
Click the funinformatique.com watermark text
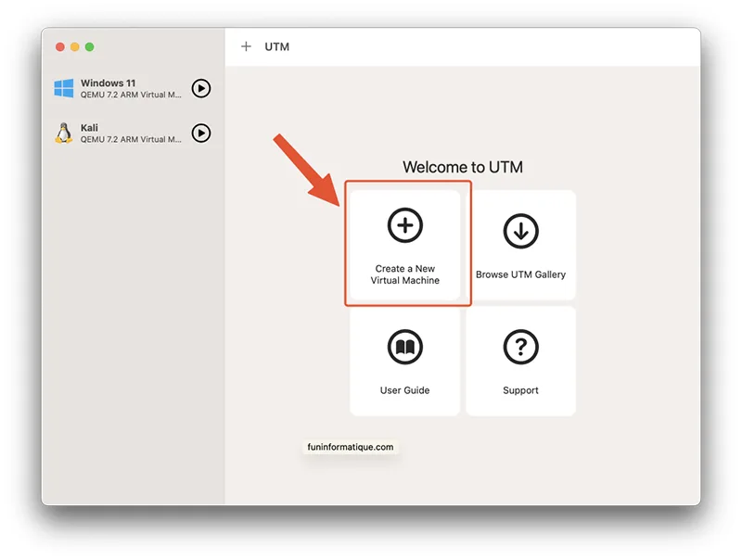[x=351, y=447]
